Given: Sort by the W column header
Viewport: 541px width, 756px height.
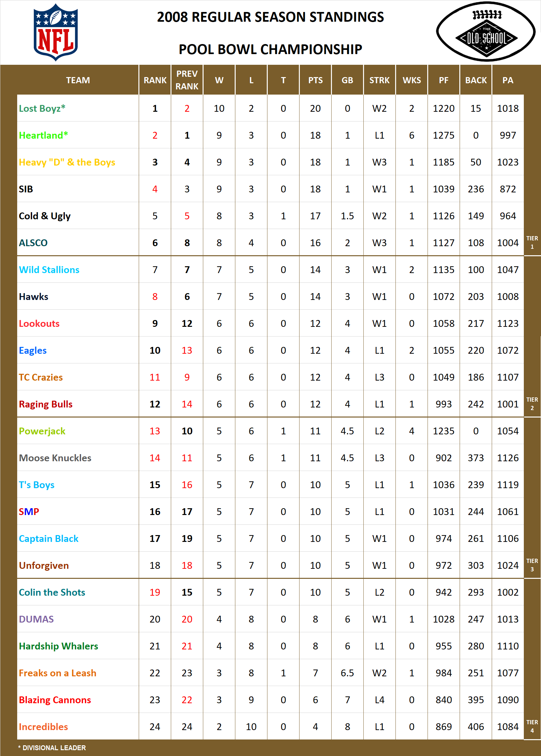Looking at the screenshot, I should tap(219, 80).
